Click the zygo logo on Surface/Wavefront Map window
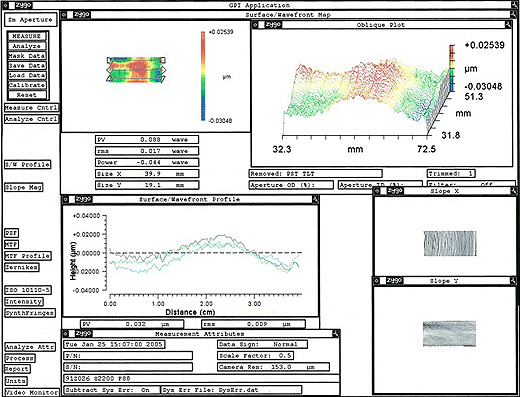Image resolution: width=520 pixels, height=397 pixels. [82, 15]
